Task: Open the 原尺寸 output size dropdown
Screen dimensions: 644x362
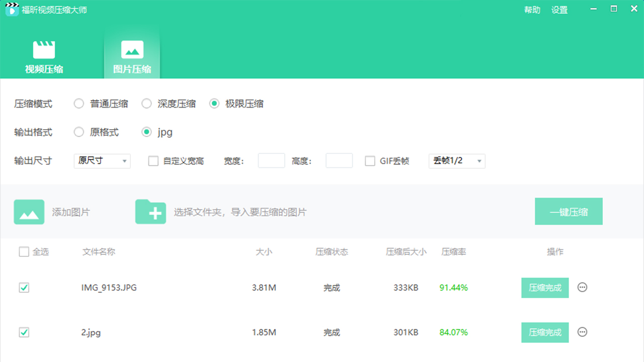Action: click(x=102, y=161)
